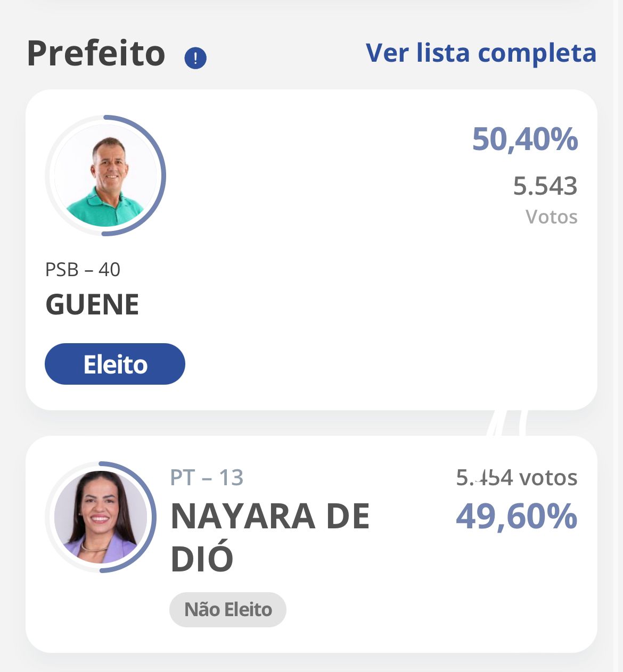Select the NAYARA DE DIÓ candidate name
The height and width of the screenshot is (672, 623).
tap(270, 537)
